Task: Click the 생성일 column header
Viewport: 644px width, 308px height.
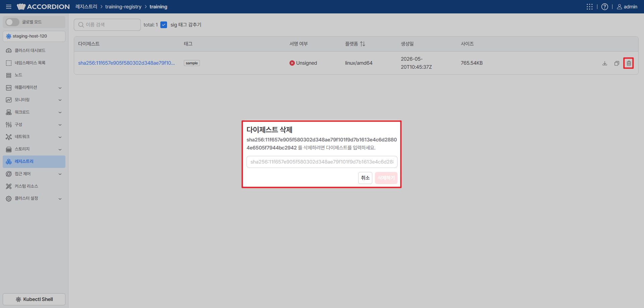Action: [x=407, y=44]
